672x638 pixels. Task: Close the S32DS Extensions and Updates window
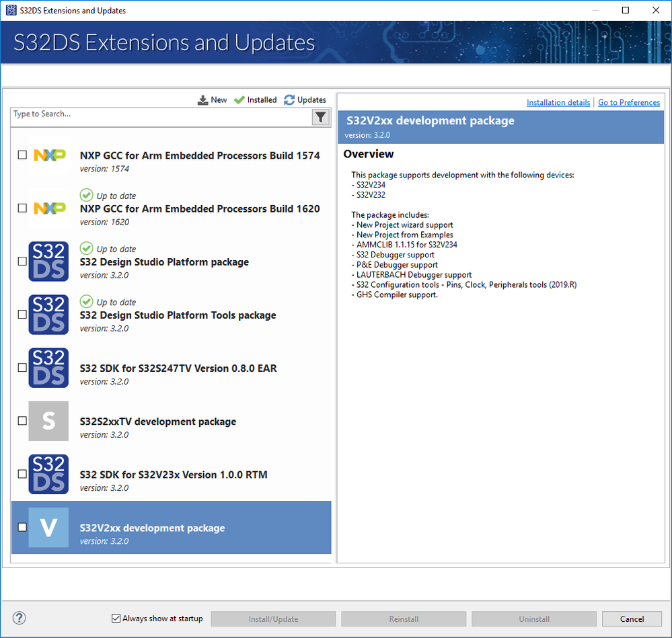pos(656,10)
